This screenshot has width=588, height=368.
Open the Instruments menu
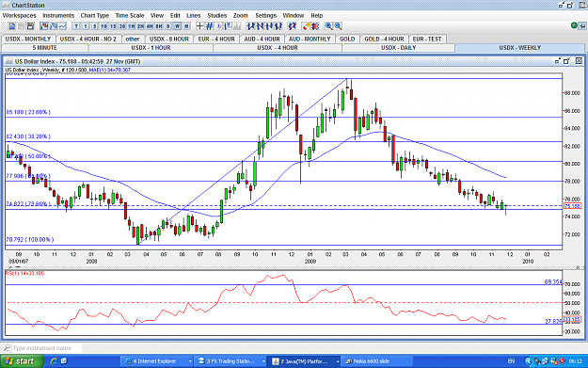(58, 15)
